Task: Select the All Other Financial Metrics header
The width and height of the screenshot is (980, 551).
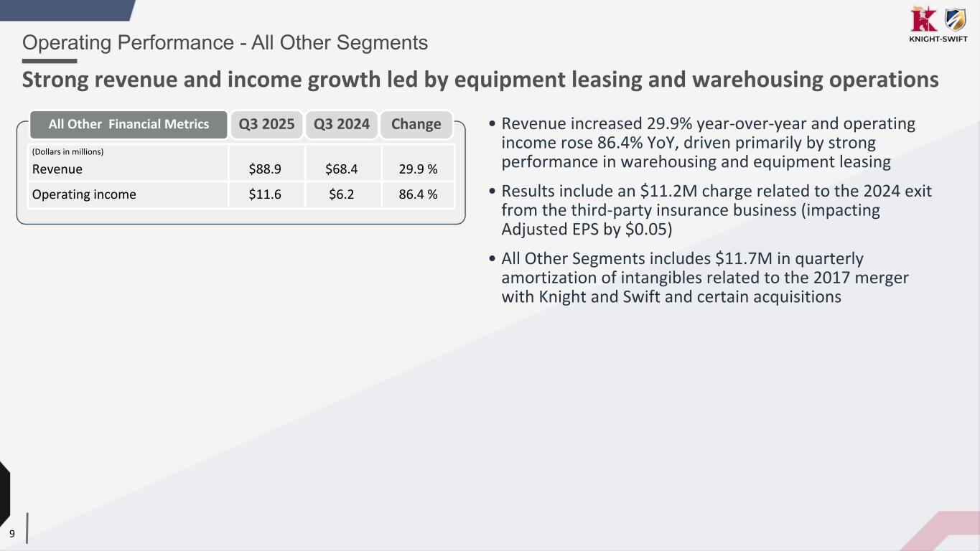Action: (x=129, y=124)
